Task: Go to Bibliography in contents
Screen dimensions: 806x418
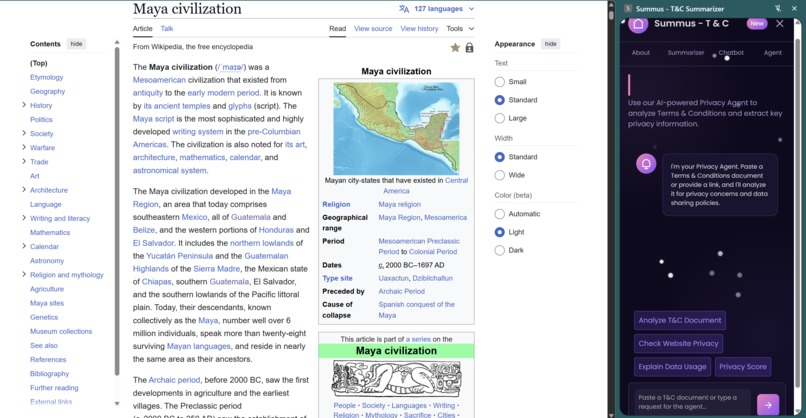Action: pos(49,374)
